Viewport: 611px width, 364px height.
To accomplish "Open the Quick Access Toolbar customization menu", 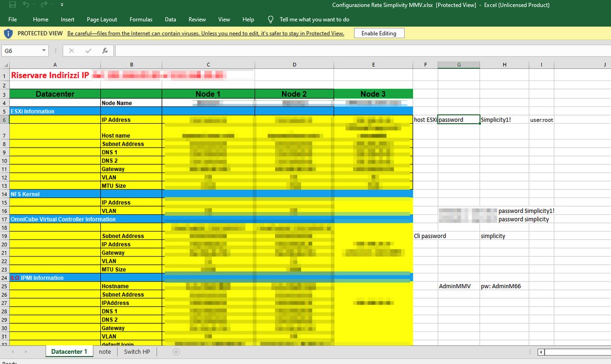I will (61, 5).
